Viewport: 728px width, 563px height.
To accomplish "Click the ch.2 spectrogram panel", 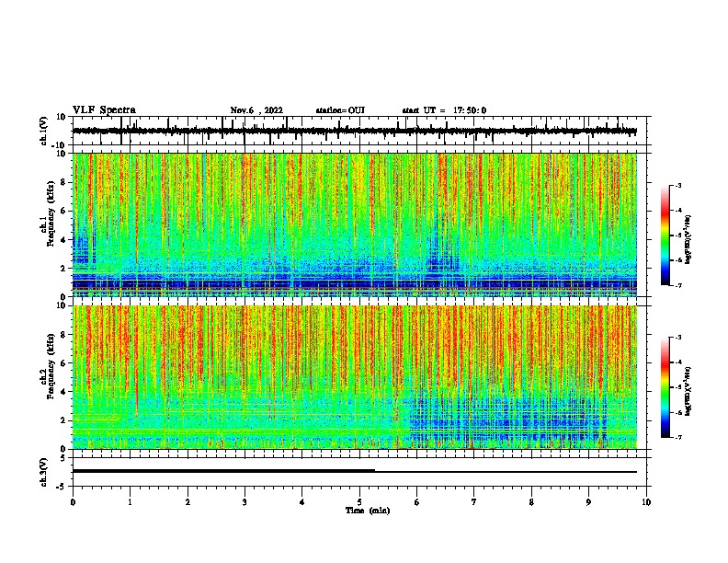I will [x=355, y=377].
